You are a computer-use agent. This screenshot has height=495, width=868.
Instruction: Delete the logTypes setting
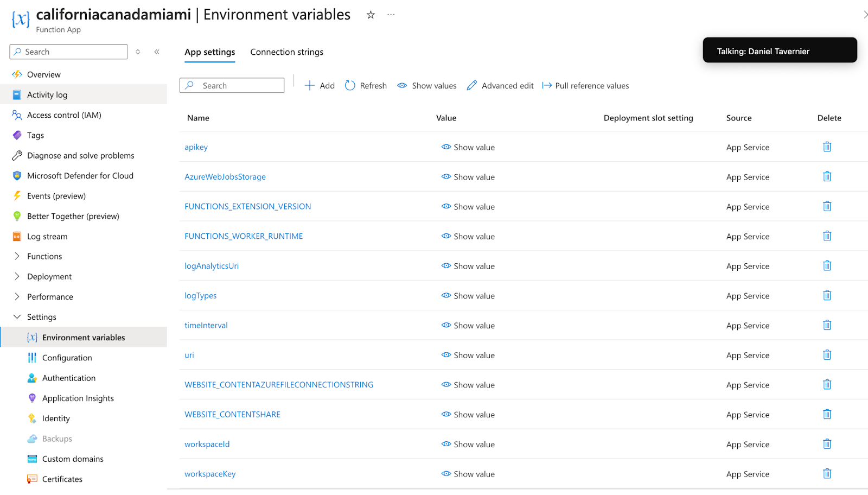click(827, 295)
